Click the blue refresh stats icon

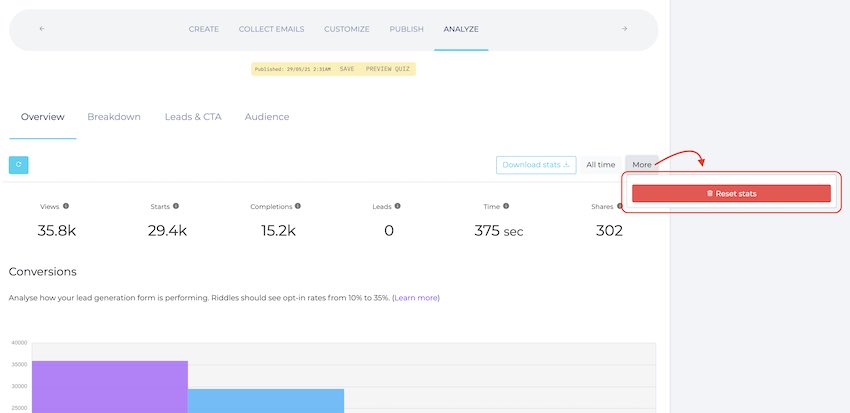(x=18, y=165)
